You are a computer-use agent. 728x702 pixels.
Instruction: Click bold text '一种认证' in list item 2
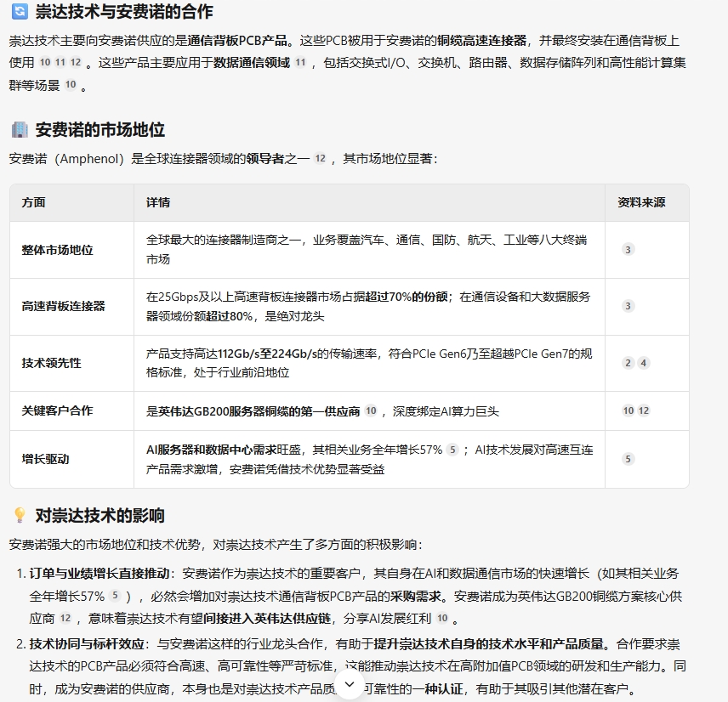[x=438, y=689]
